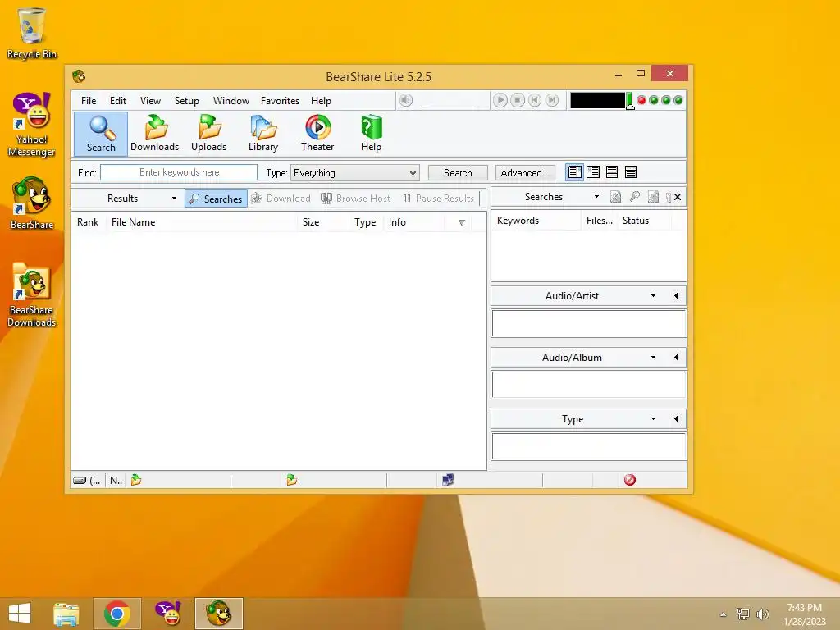Toggle Pause Results

click(438, 199)
